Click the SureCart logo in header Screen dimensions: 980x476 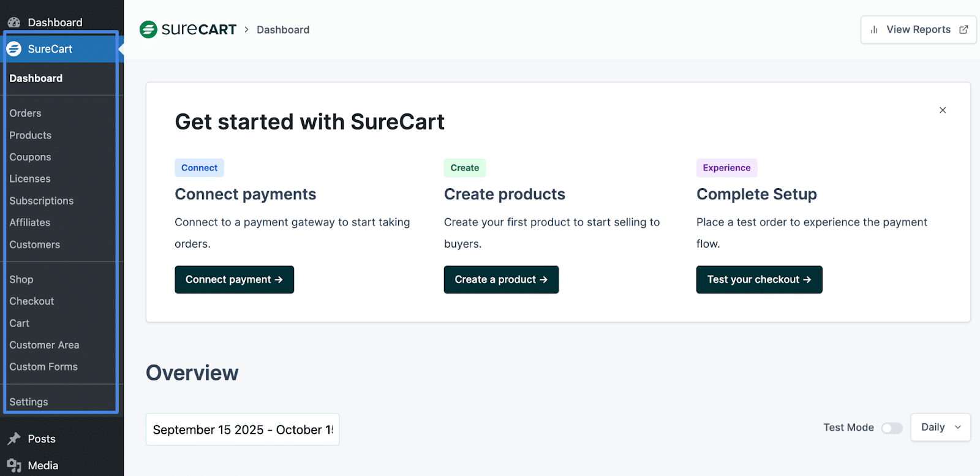point(188,29)
